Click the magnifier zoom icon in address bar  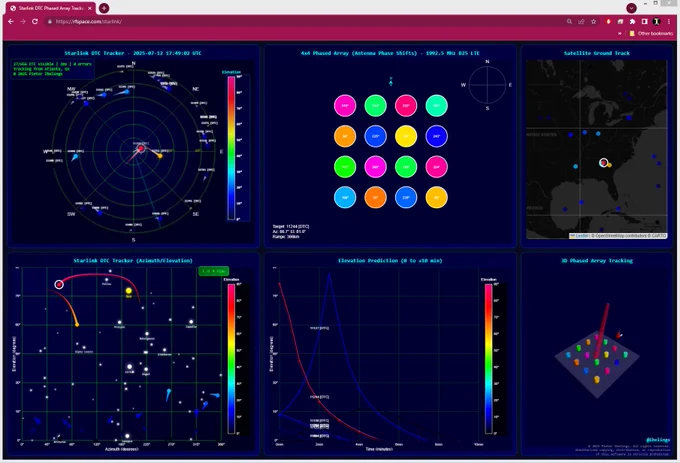[569, 21]
